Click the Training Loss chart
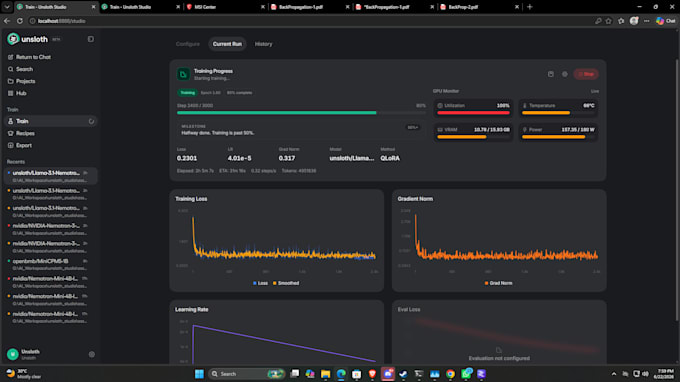Image resolution: width=680 pixels, height=382 pixels. 278,241
